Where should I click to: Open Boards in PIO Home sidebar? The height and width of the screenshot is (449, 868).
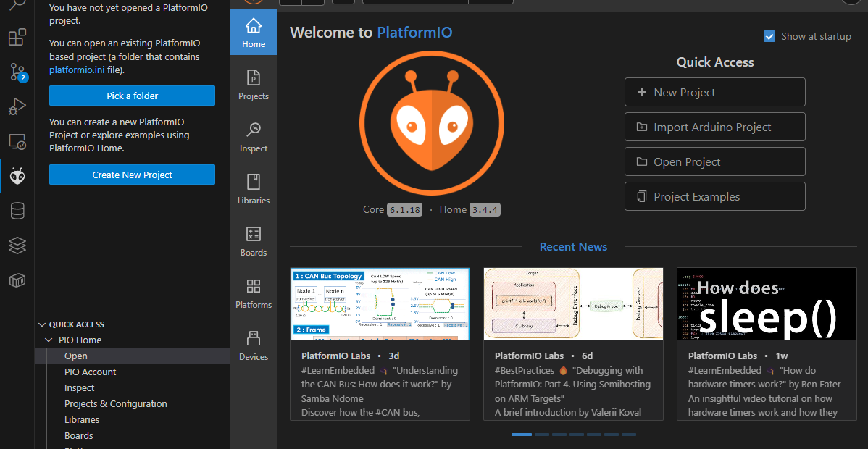pos(254,241)
